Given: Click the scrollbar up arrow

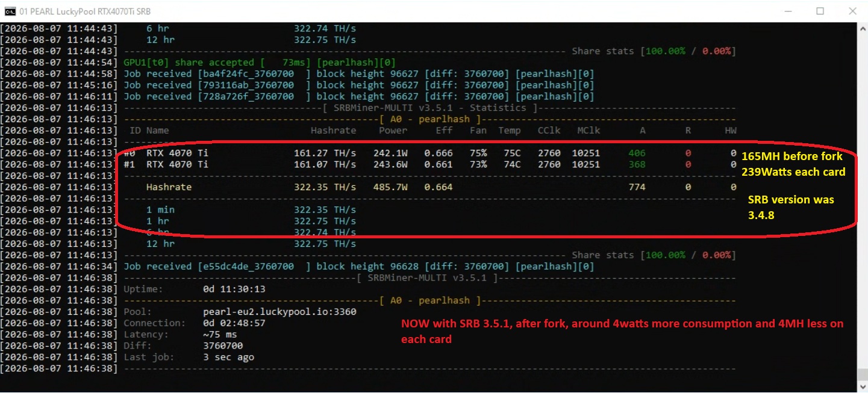Looking at the screenshot, I should tap(863, 28).
